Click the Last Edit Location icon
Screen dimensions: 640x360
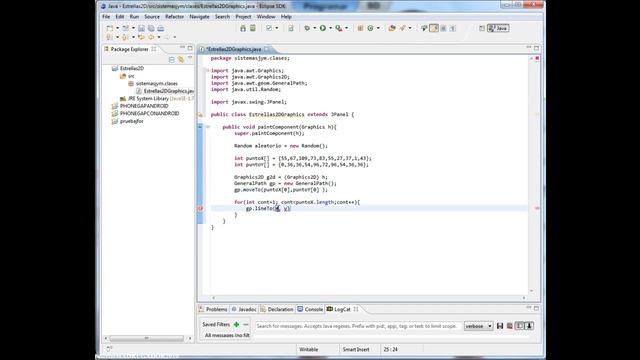click(141, 37)
